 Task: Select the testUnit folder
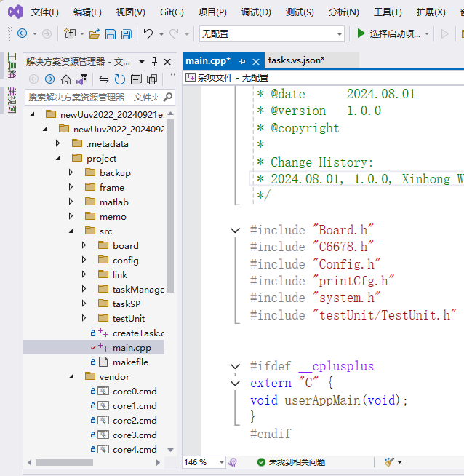coord(129,319)
